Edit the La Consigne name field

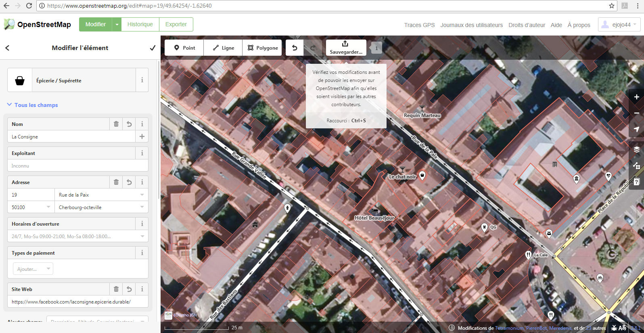71,136
